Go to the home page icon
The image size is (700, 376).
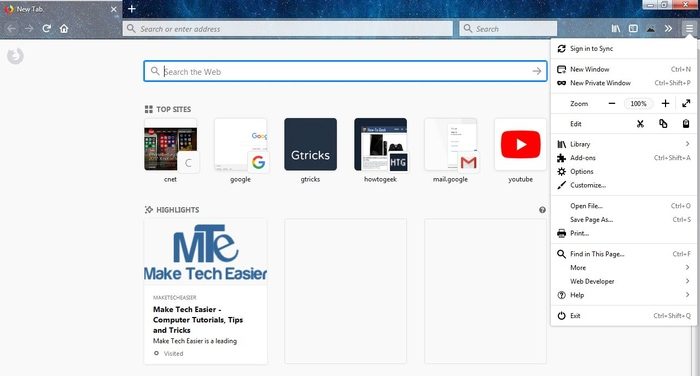coord(64,29)
